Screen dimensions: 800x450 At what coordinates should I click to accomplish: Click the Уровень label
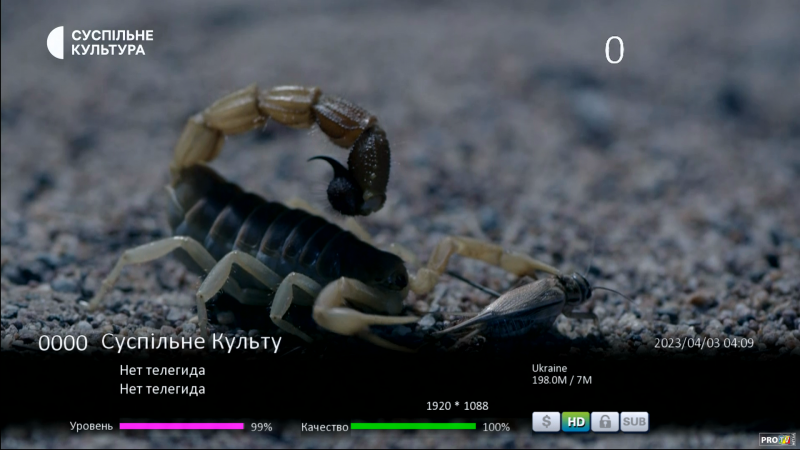pyautogui.click(x=91, y=426)
